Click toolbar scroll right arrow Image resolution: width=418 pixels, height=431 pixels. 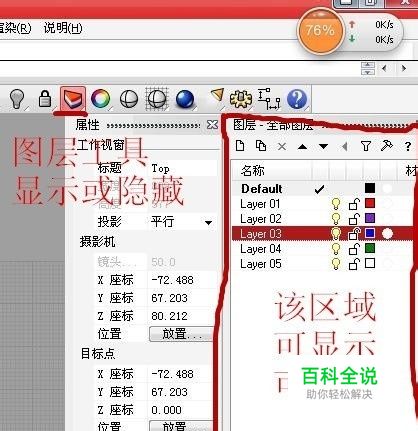pos(404,68)
